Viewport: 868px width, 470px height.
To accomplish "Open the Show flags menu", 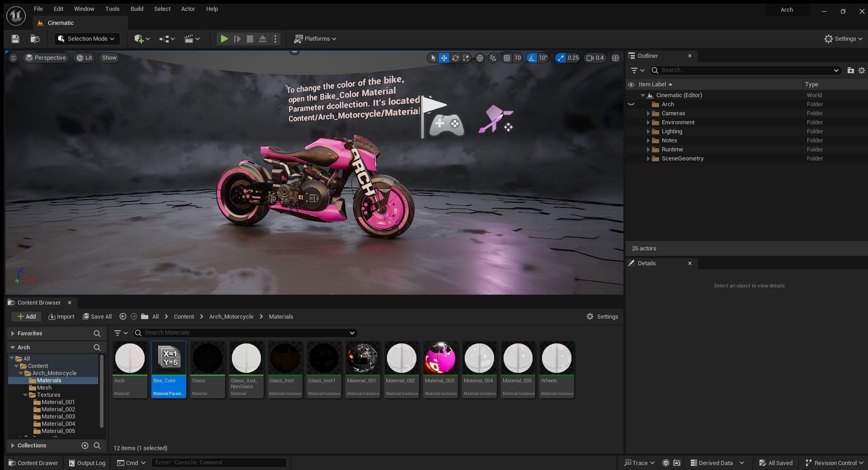I will pos(109,58).
